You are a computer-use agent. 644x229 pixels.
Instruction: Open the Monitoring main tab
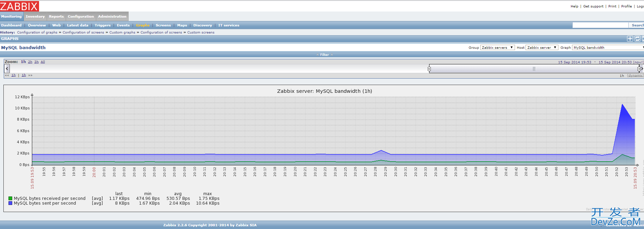(12, 16)
